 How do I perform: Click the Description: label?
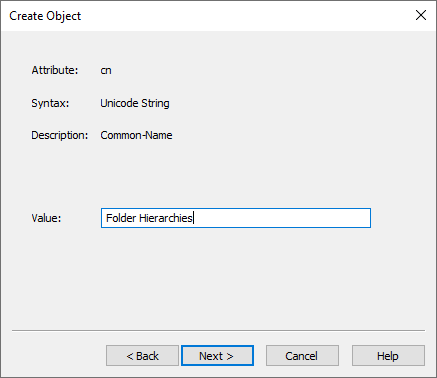point(60,135)
